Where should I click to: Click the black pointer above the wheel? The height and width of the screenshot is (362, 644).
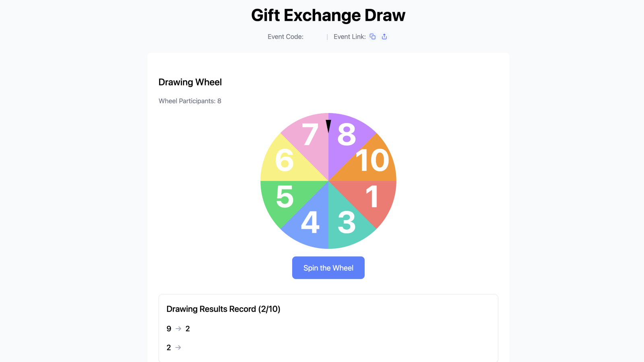[x=328, y=125]
